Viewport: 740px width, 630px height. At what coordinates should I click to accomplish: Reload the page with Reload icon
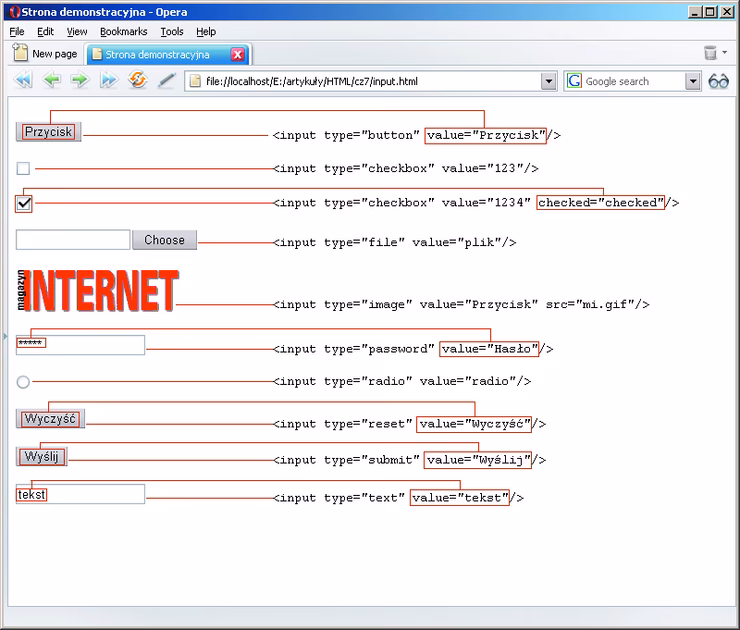click(138, 81)
